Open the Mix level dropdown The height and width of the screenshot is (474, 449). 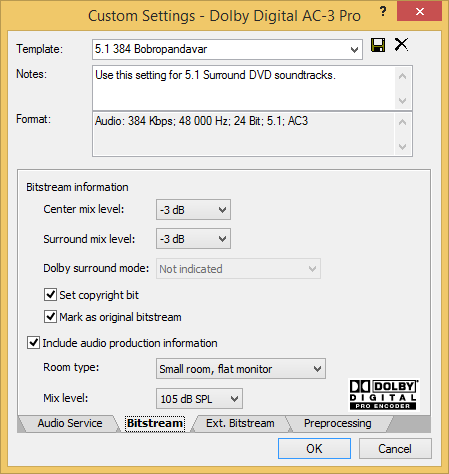click(199, 399)
